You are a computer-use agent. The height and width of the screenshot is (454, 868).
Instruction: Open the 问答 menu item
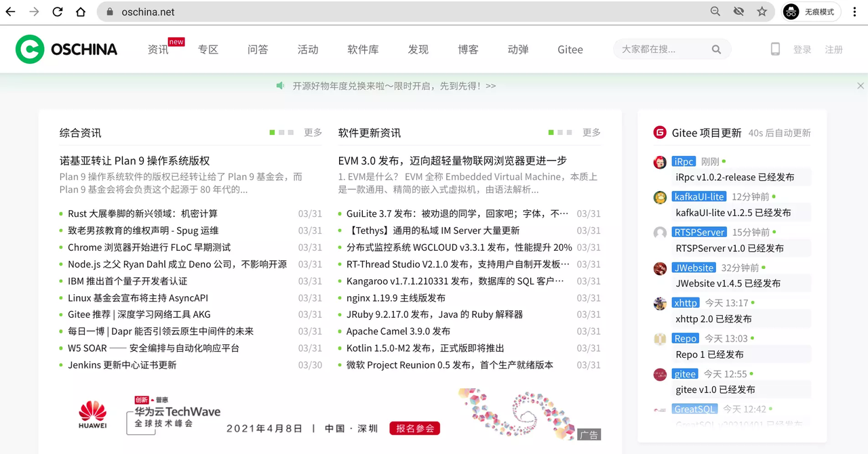(x=258, y=49)
